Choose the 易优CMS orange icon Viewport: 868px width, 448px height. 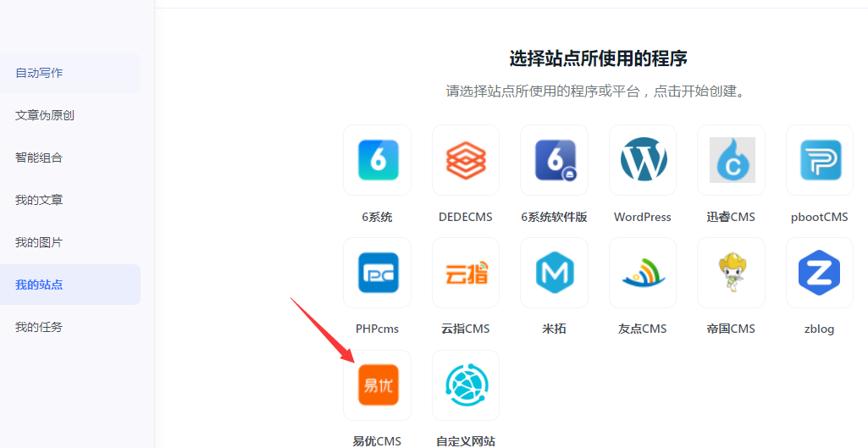(377, 385)
